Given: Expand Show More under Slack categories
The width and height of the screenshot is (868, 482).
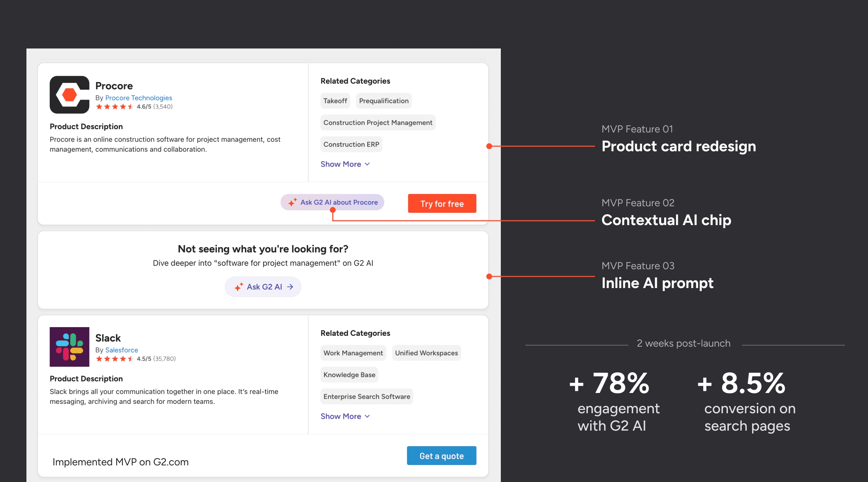Looking at the screenshot, I should point(341,417).
